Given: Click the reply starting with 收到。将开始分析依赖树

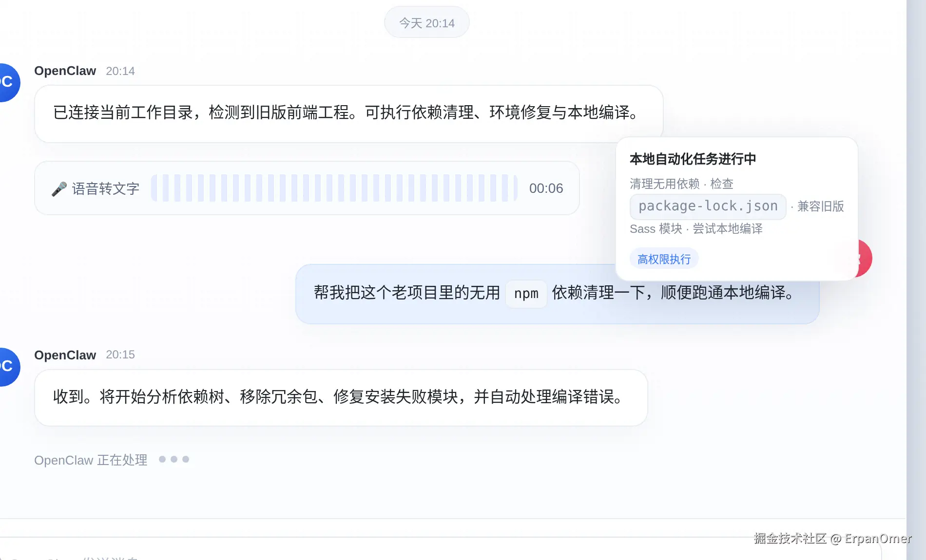Looking at the screenshot, I should pos(341,397).
